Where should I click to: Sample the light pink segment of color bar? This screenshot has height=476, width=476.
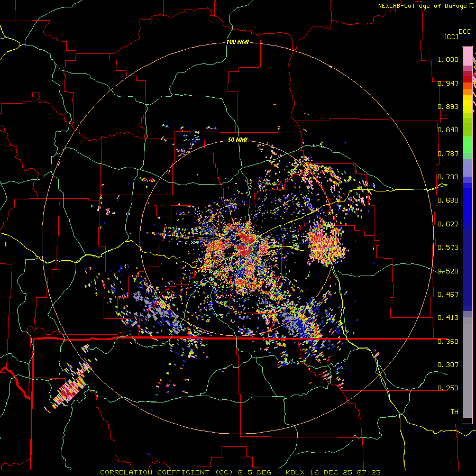[x=467, y=57]
